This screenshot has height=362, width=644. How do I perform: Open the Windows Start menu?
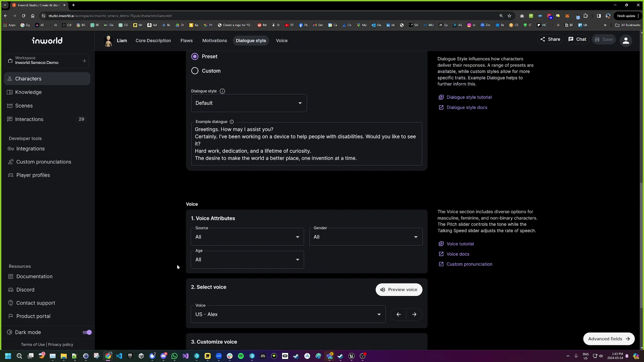click(8, 356)
